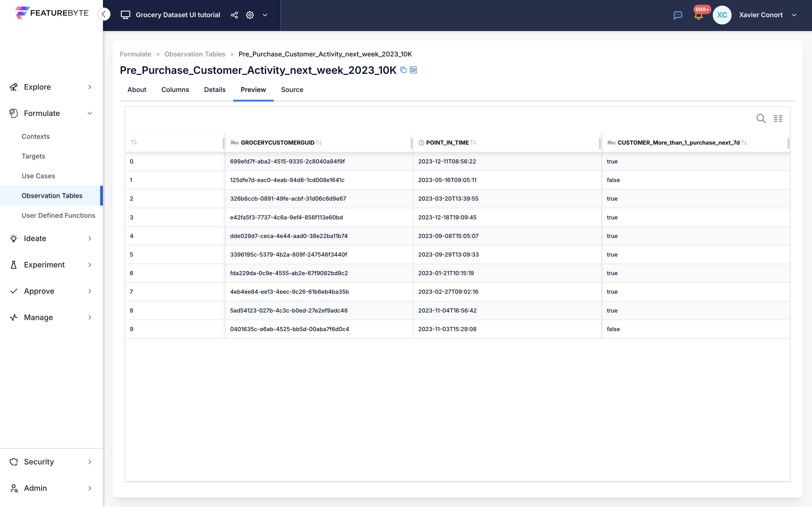Click the false value in row 9
This screenshot has height=507, width=812.
613,329
